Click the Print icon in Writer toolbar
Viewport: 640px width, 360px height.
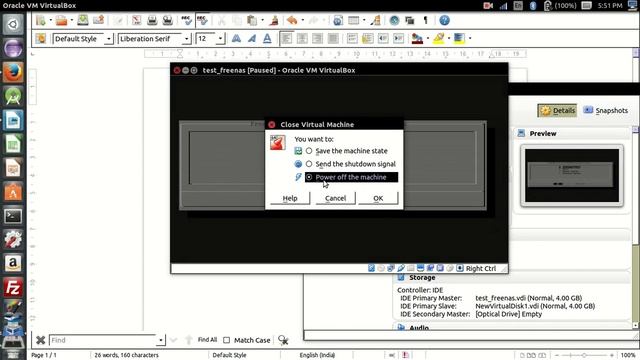coord(152,20)
